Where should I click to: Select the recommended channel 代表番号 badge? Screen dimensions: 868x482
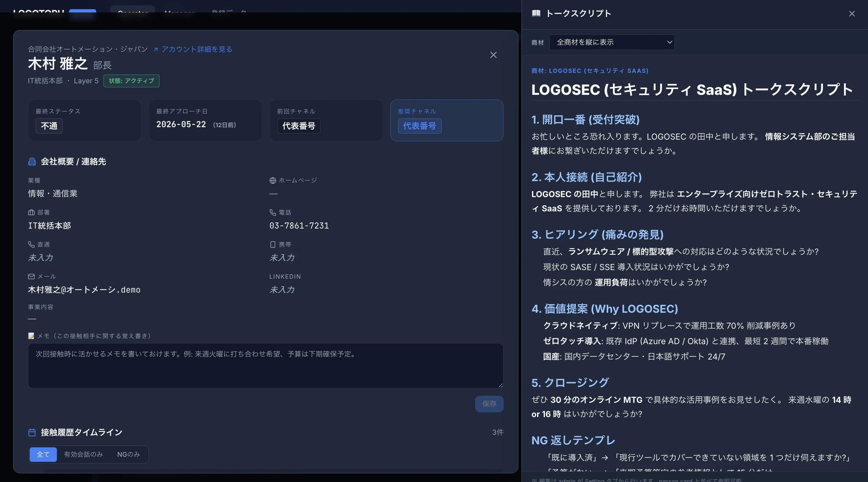coord(419,126)
